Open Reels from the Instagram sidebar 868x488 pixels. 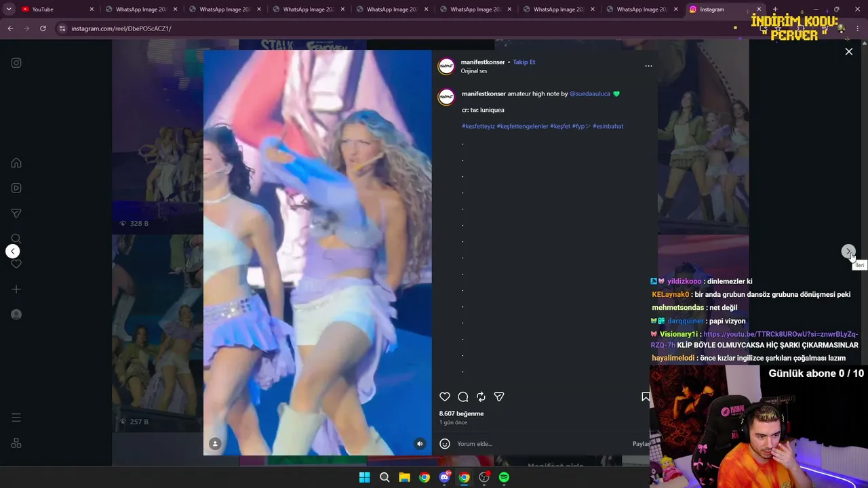tap(16, 188)
